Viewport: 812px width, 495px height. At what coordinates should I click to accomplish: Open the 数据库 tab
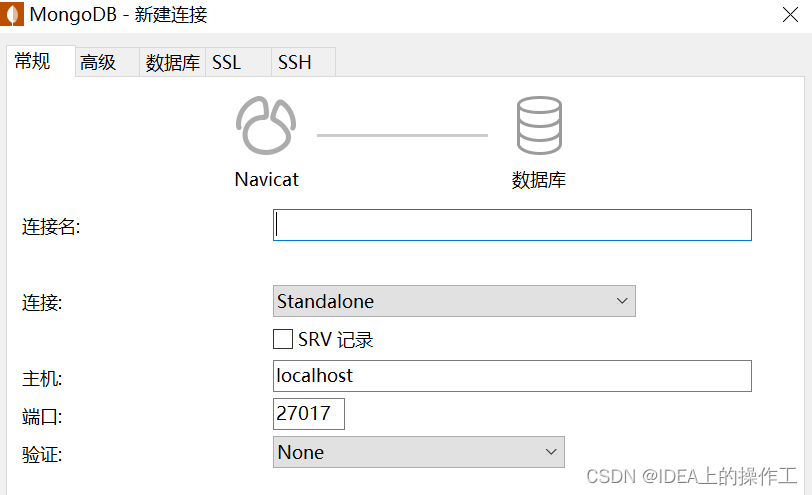[x=172, y=63]
